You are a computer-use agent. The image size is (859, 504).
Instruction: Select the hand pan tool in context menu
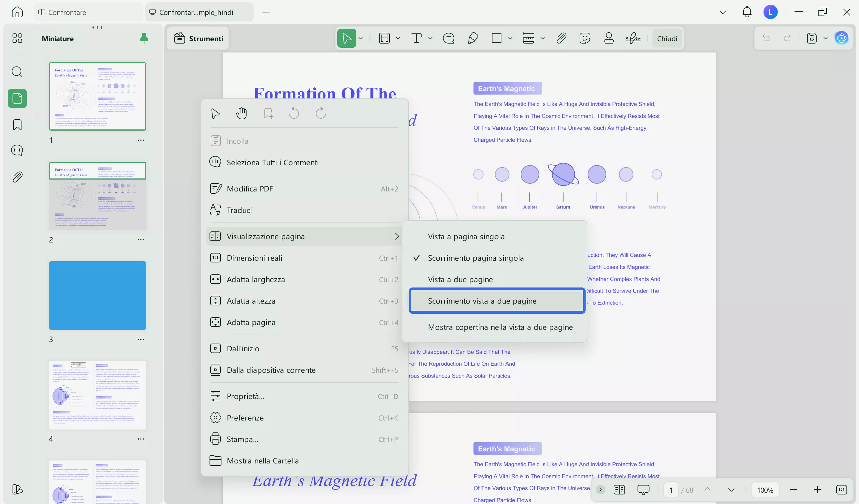pos(241,113)
